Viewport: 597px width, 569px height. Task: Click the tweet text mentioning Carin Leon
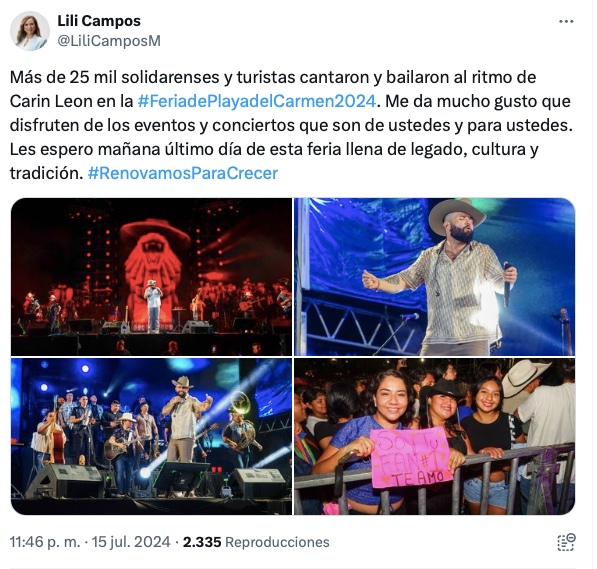(291, 125)
